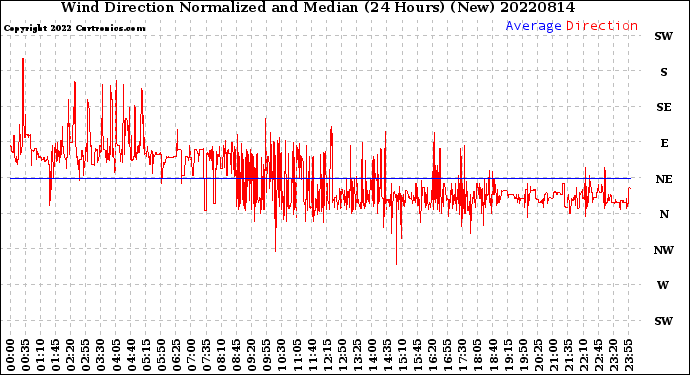Click the 23:55 time label
Viewport: 690px width, 375px height.
(628, 355)
